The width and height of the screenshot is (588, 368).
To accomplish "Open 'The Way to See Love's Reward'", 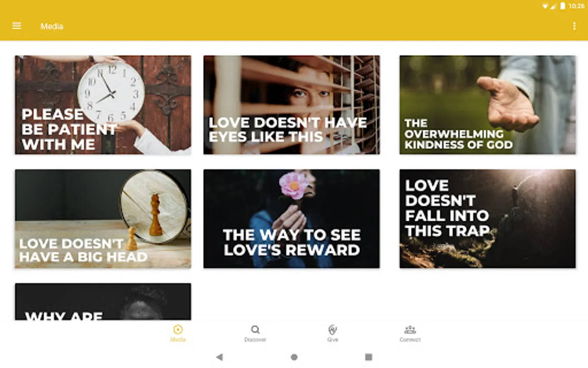I will coord(292,219).
